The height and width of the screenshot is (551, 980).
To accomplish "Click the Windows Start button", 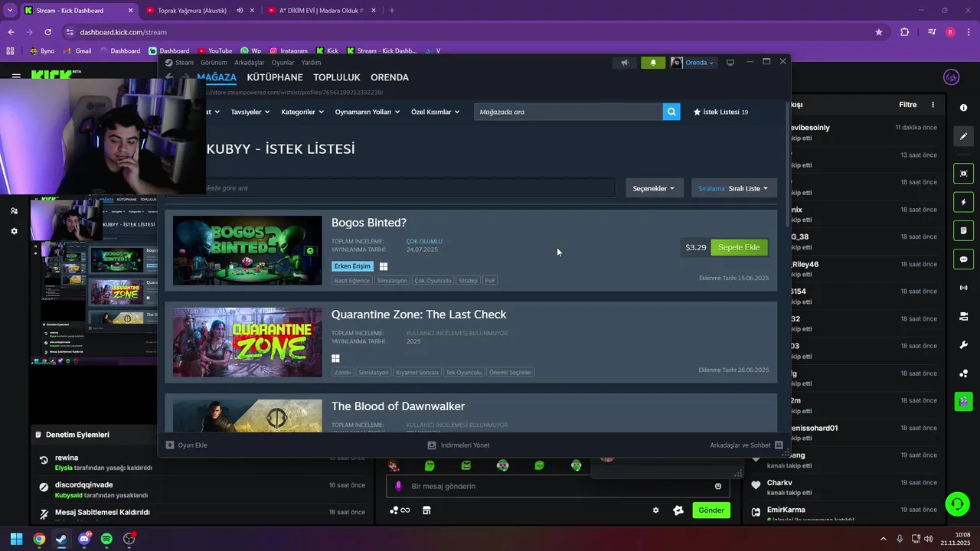I will [x=16, y=539].
